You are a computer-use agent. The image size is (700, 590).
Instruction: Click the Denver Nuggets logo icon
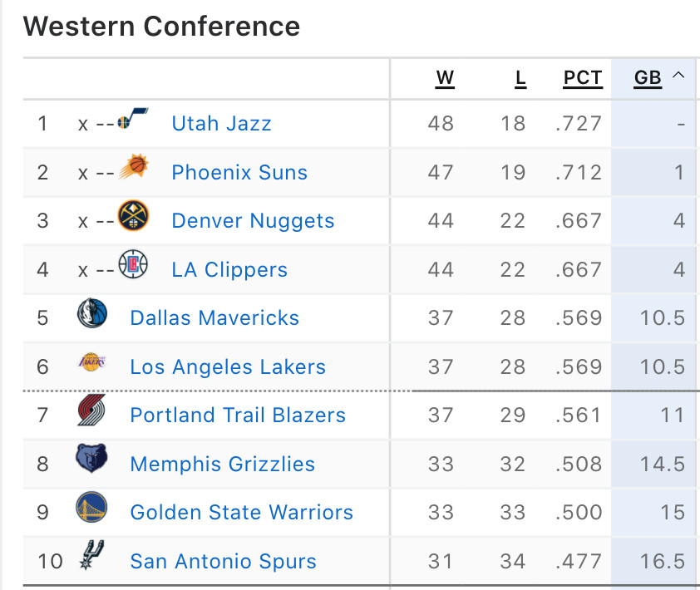coord(133,215)
